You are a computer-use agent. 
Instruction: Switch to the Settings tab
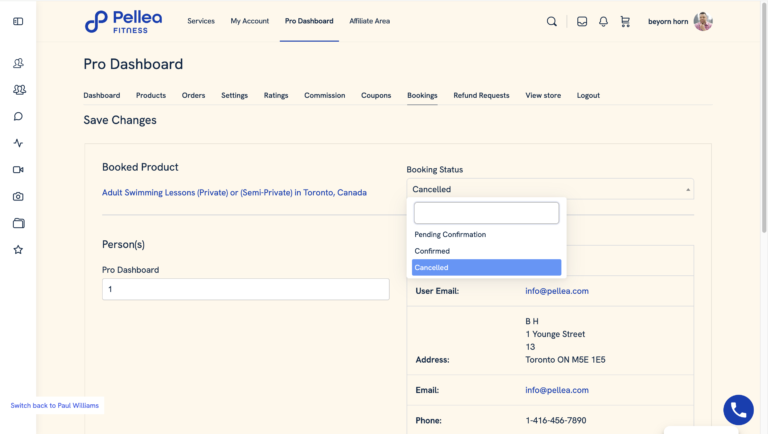tap(235, 96)
